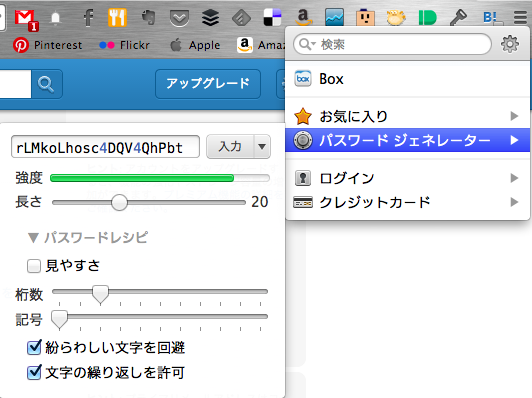
Task: Open the Chrome hamburger menu
Action: point(520,18)
